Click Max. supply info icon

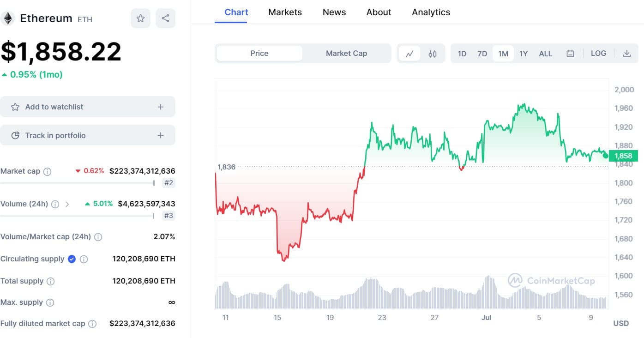(x=50, y=303)
